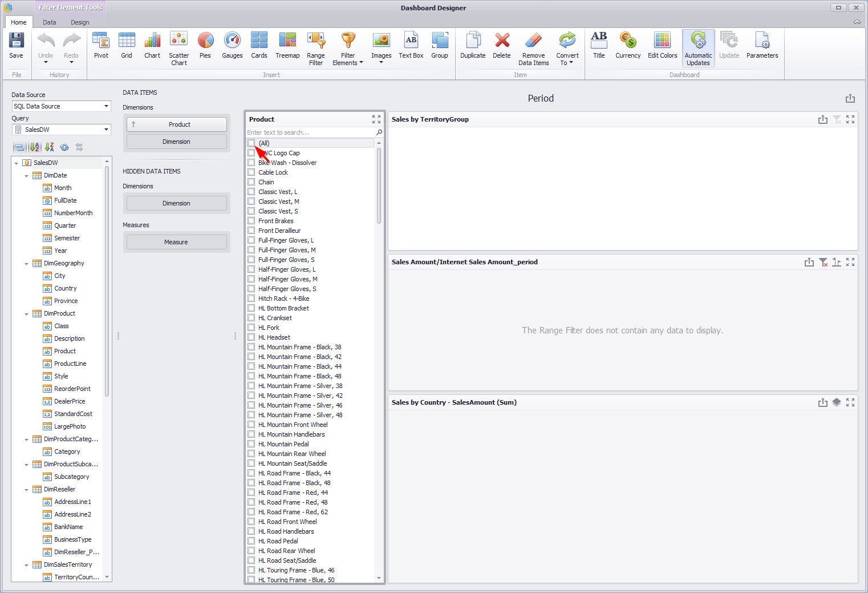Tick the Hitch Rack - 4-Bike checkbox
Image resolution: width=868 pixels, height=593 pixels.
pyautogui.click(x=252, y=298)
